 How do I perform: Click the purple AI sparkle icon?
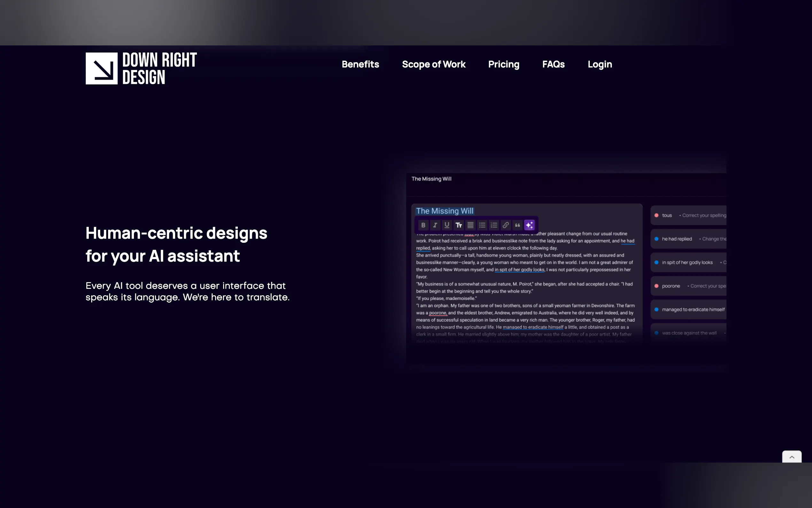click(529, 225)
